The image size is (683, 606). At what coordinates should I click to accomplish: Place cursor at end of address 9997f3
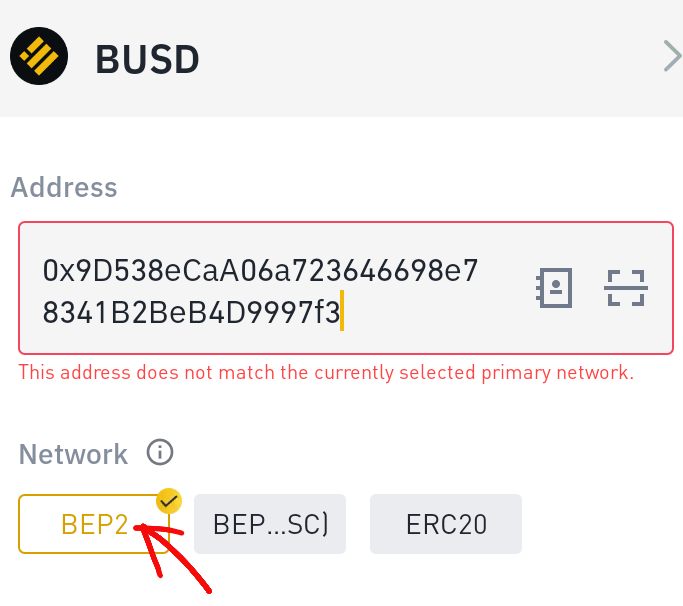(x=340, y=312)
